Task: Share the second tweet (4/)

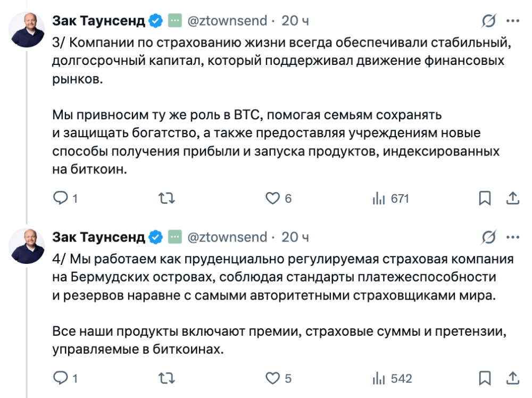Action: [512, 378]
